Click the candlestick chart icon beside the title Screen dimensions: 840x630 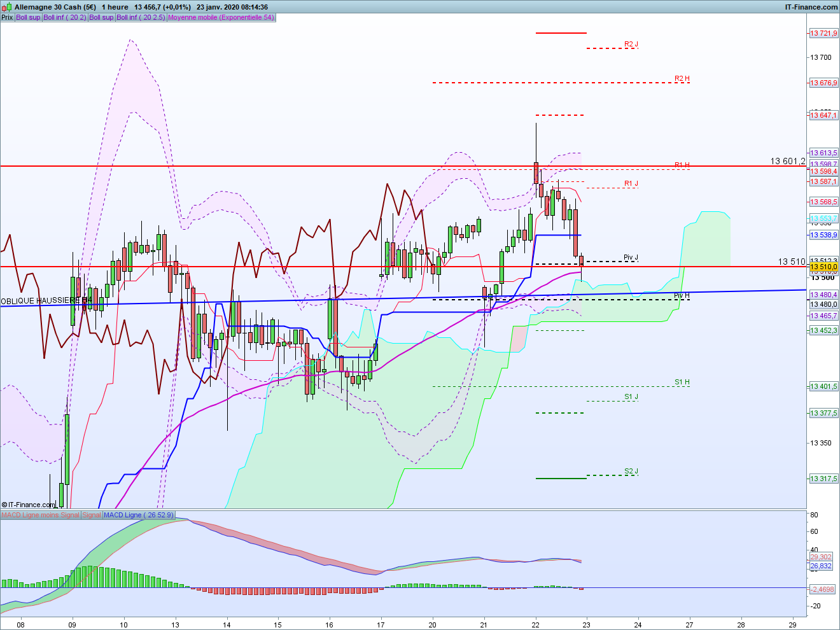tap(6, 7)
